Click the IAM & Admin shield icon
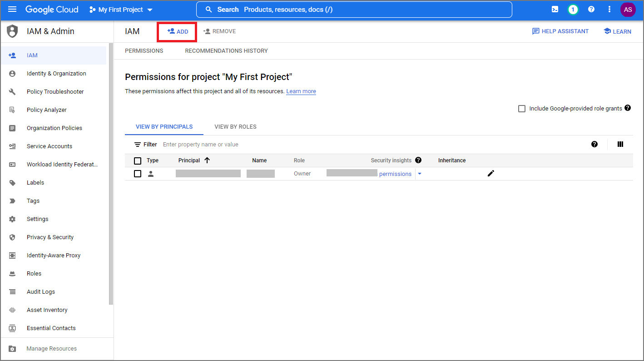 (12, 31)
